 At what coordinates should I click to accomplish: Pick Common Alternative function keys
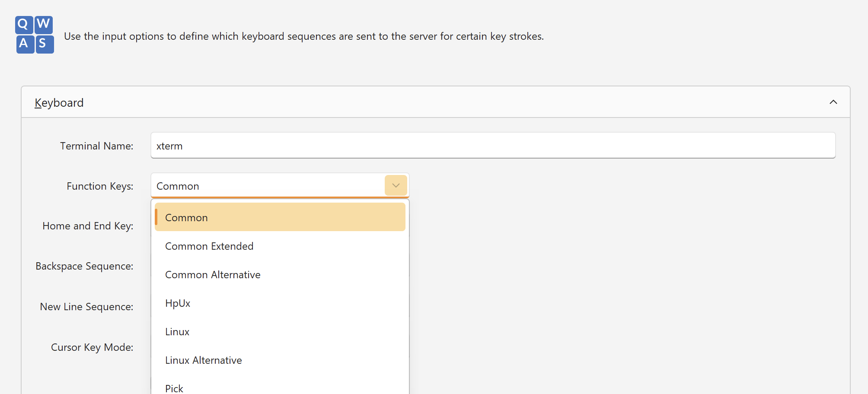[213, 275]
